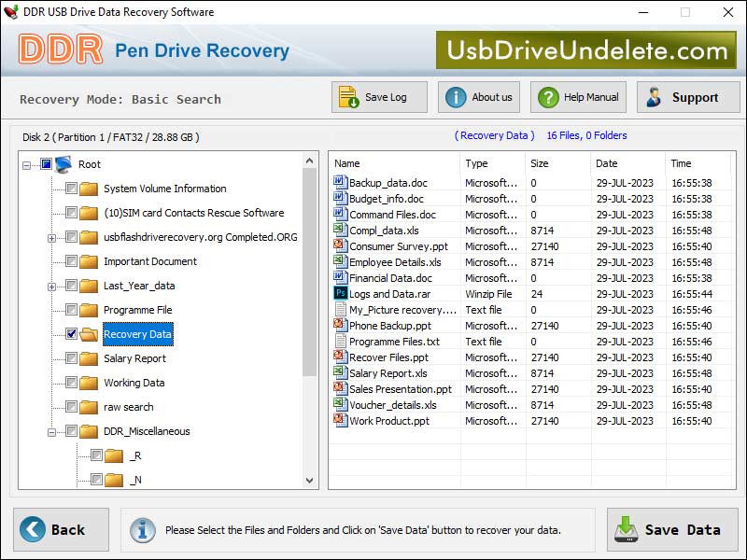Expand the usbflashdriverecovery.org Completed.ORG folder
The height and width of the screenshot is (560, 747).
(x=52, y=238)
